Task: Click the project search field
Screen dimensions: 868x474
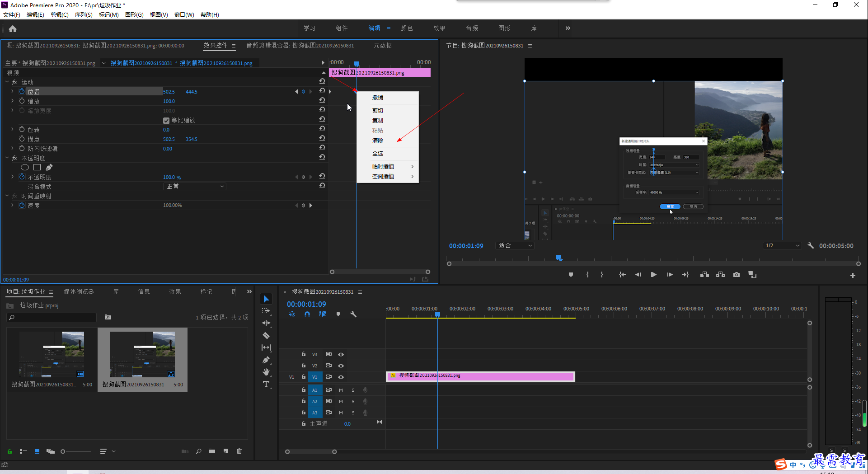Action: tap(52, 317)
